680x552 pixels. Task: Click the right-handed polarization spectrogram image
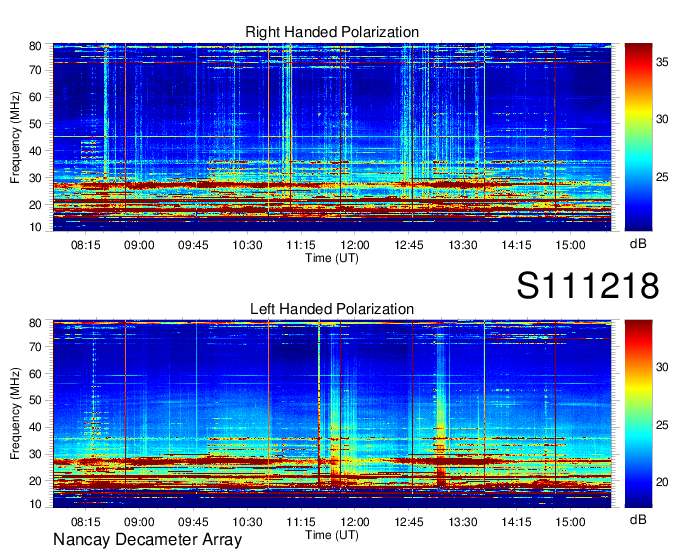(332, 137)
